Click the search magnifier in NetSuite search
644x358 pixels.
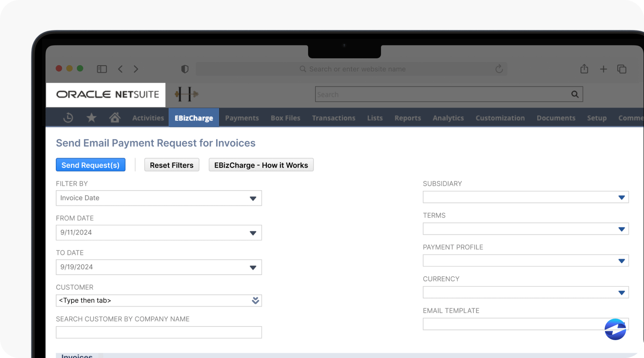pos(575,94)
